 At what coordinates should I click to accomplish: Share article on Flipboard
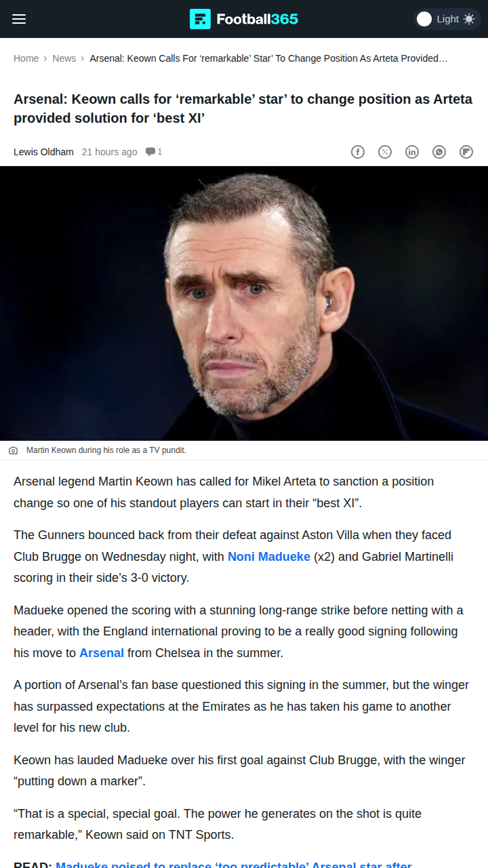coord(466,152)
